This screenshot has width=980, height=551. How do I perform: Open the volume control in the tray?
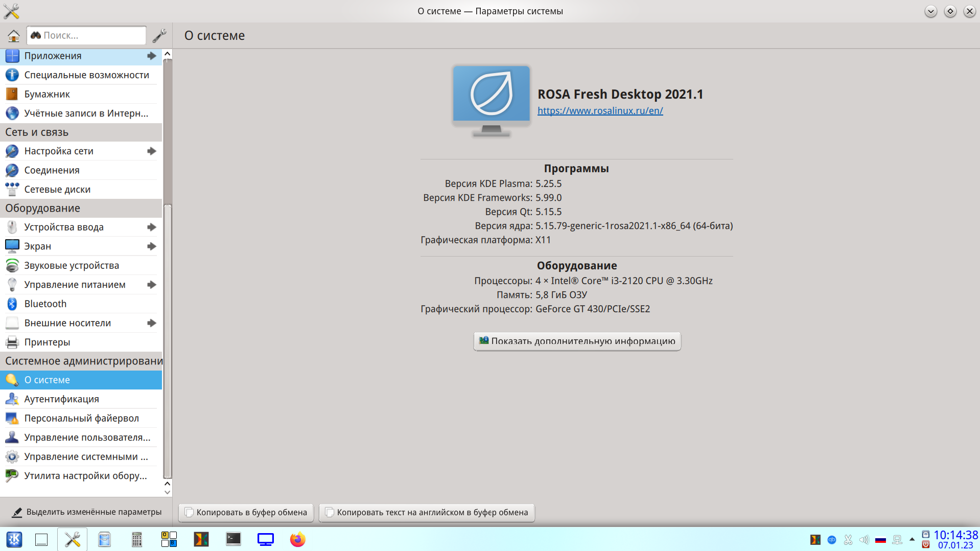click(864, 540)
